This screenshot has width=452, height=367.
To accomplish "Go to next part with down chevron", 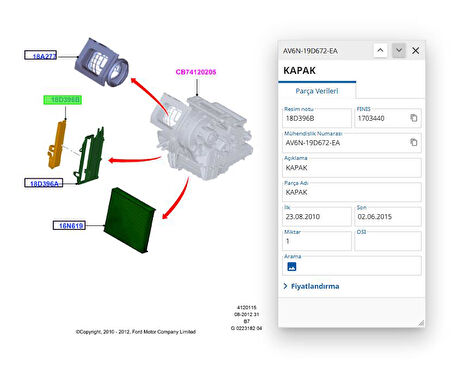I will click(399, 51).
